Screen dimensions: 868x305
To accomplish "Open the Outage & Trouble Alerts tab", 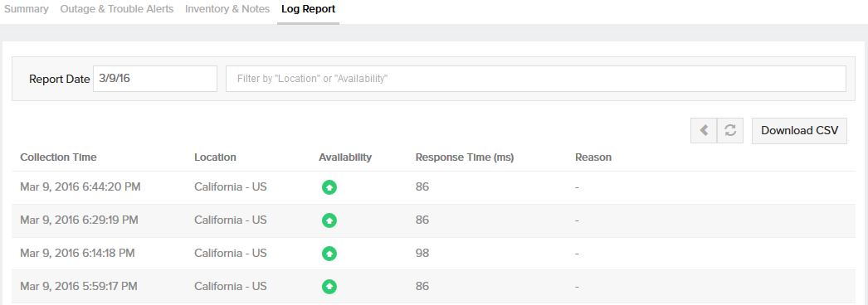I will point(116,9).
